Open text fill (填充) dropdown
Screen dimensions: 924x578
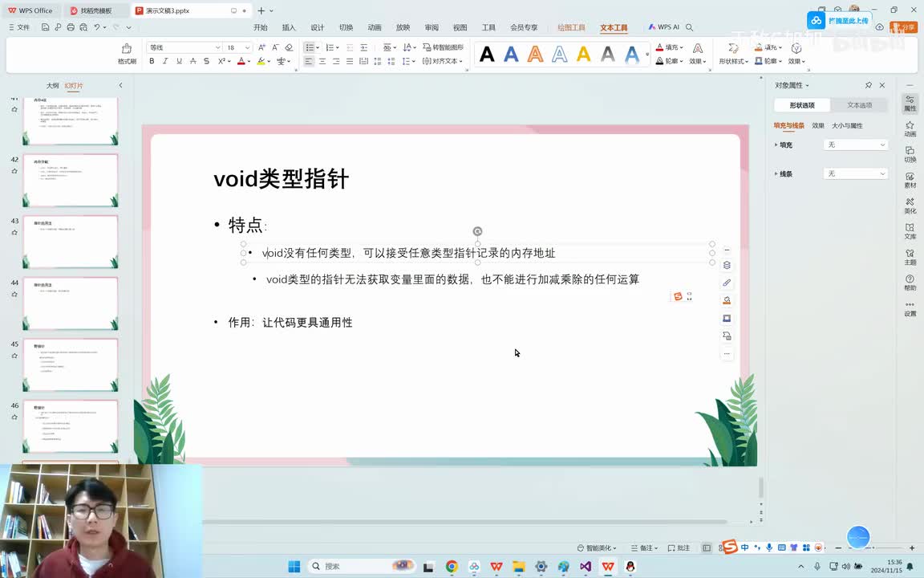coord(670,47)
